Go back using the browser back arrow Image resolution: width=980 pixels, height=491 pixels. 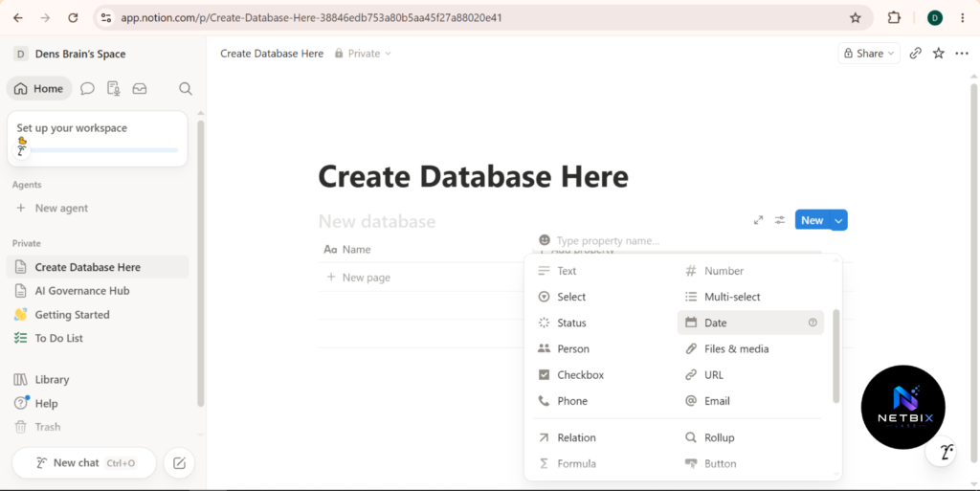(x=17, y=17)
